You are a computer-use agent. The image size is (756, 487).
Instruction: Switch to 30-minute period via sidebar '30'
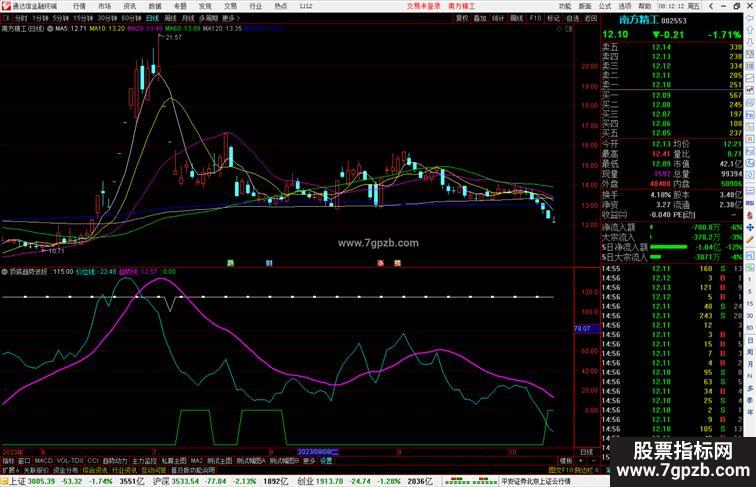click(x=750, y=316)
